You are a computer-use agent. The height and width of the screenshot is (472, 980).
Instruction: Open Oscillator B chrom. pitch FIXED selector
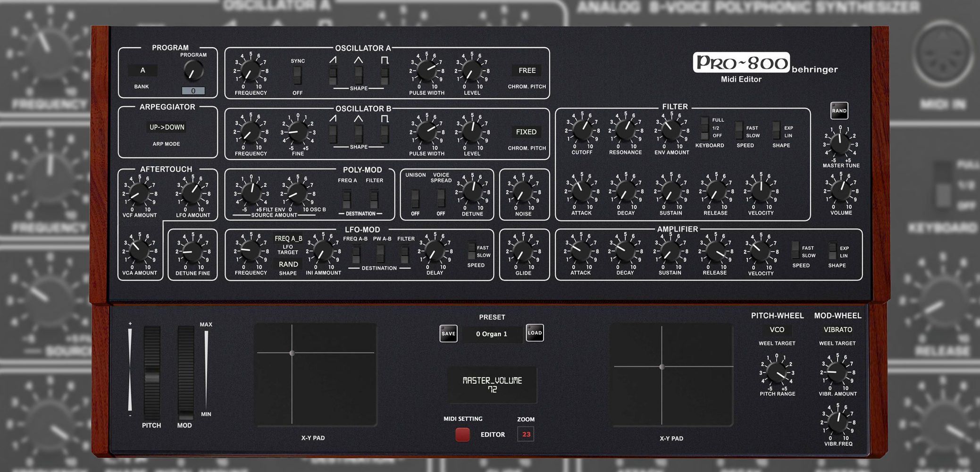(526, 132)
